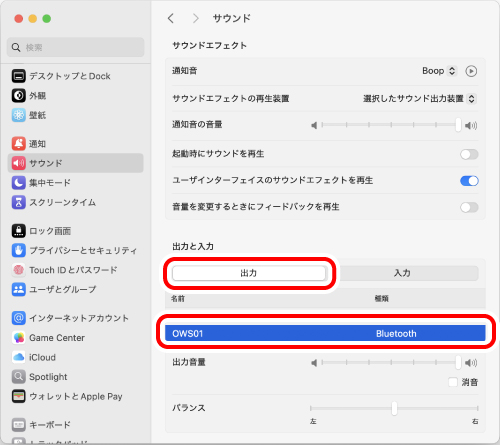The height and width of the screenshot is (445, 500).
Task: Open Game Center icon
Action: 19,338
